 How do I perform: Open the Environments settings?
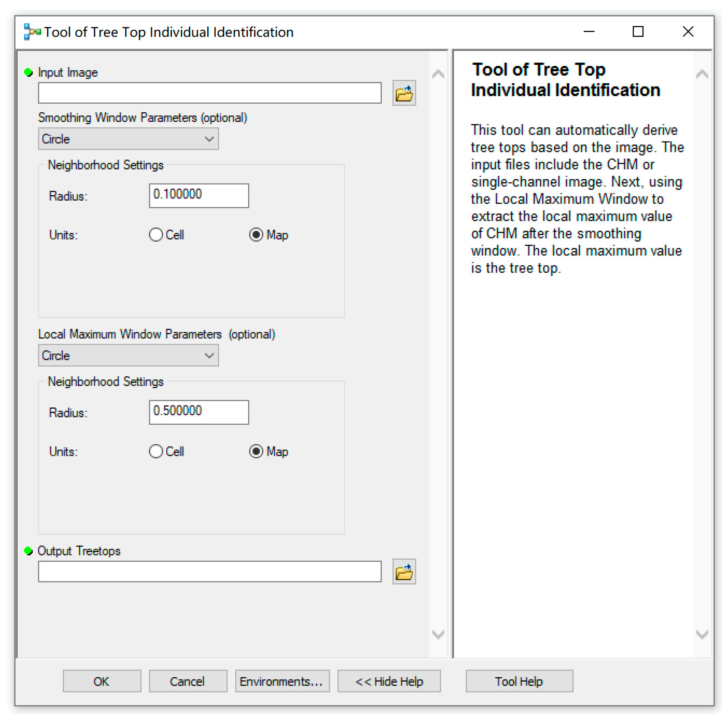coord(282,681)
